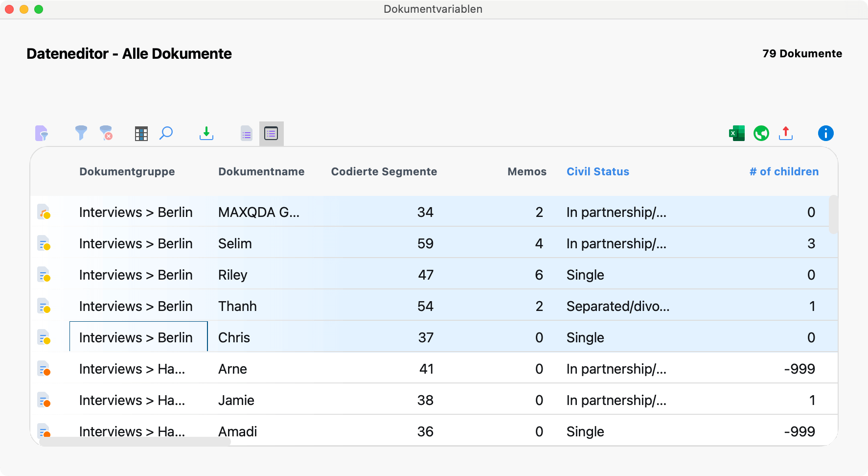The image size is (868, 476).
Task: Click the green import arrow icon
Action: tap(206, 133)
